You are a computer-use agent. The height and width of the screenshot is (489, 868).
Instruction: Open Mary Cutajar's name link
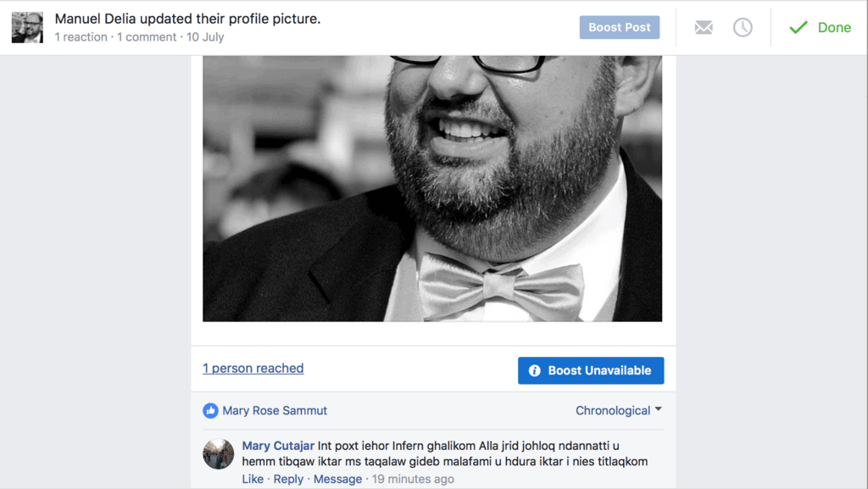pyautogui.click(x=278, y=446)
